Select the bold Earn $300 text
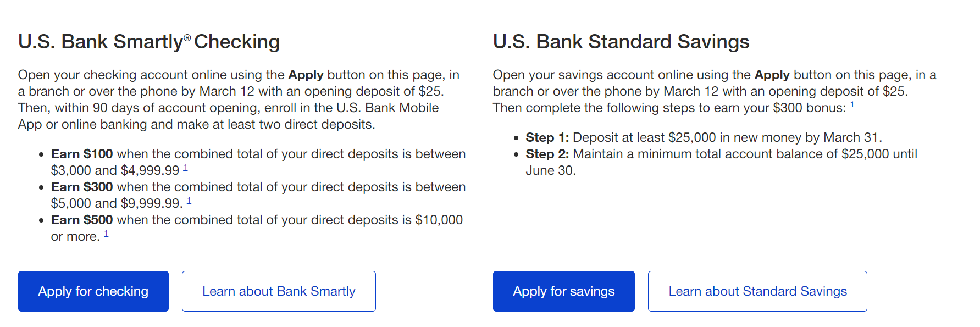Screen dimensions: 980x327 (x=82, y=187)
